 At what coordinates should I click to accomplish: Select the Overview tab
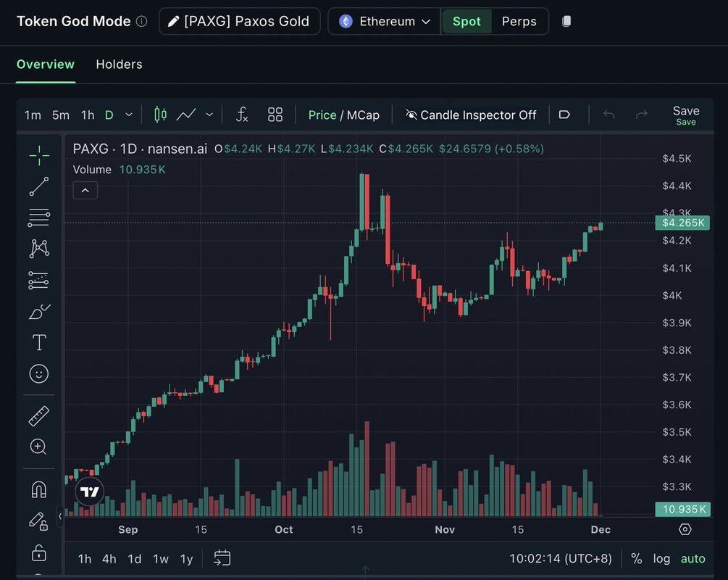pyautogui.click(x=46, y=65)
